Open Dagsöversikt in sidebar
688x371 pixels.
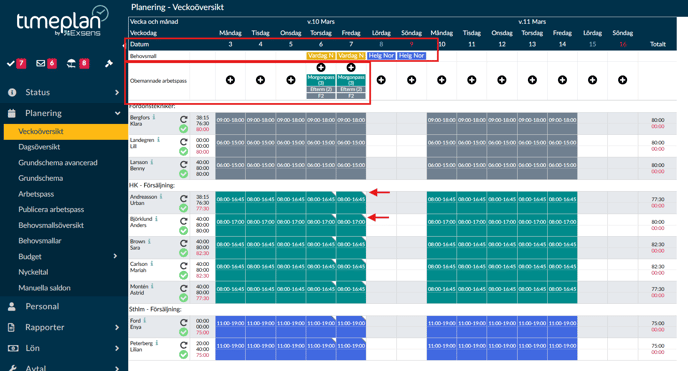(x=39, y=147)
